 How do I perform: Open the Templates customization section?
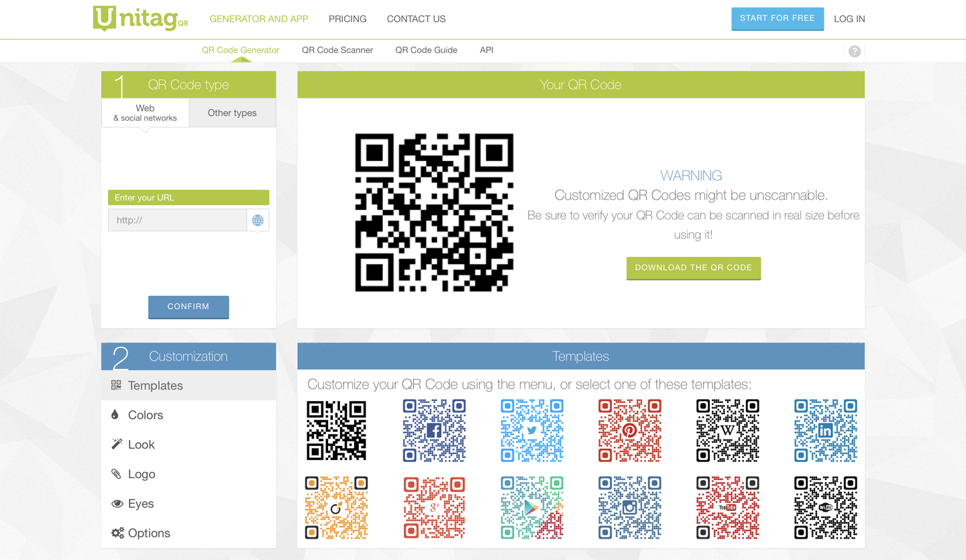point(189,385)
